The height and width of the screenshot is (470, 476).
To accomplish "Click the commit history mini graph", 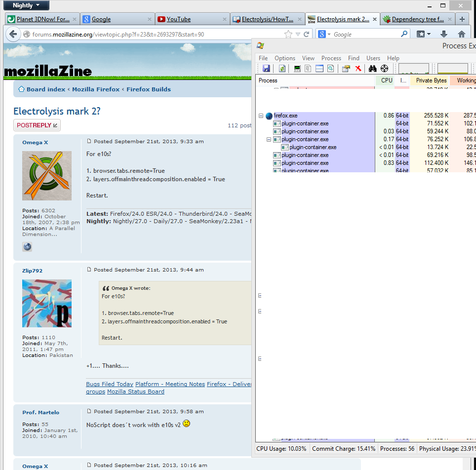I will (452, 69).
